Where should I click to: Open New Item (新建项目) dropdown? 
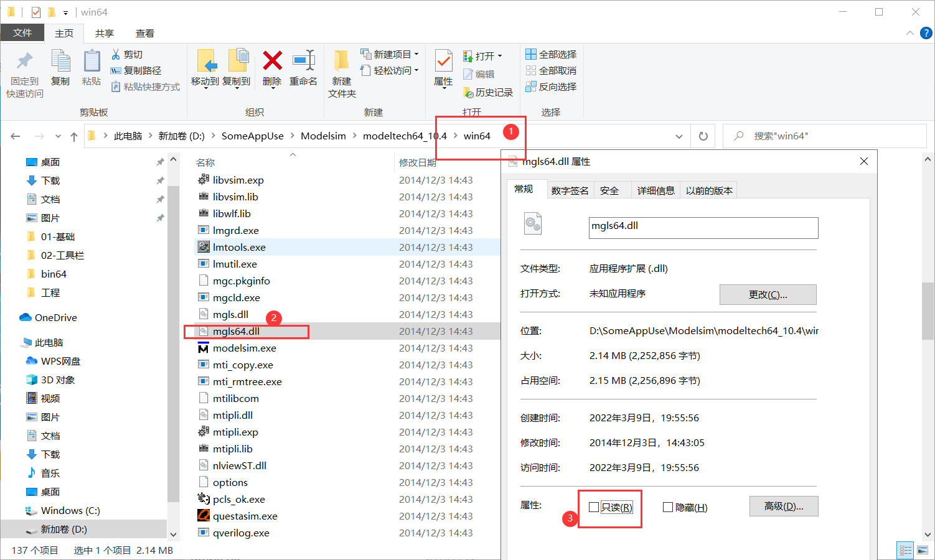pyautogui.click(x=390, y=54)
